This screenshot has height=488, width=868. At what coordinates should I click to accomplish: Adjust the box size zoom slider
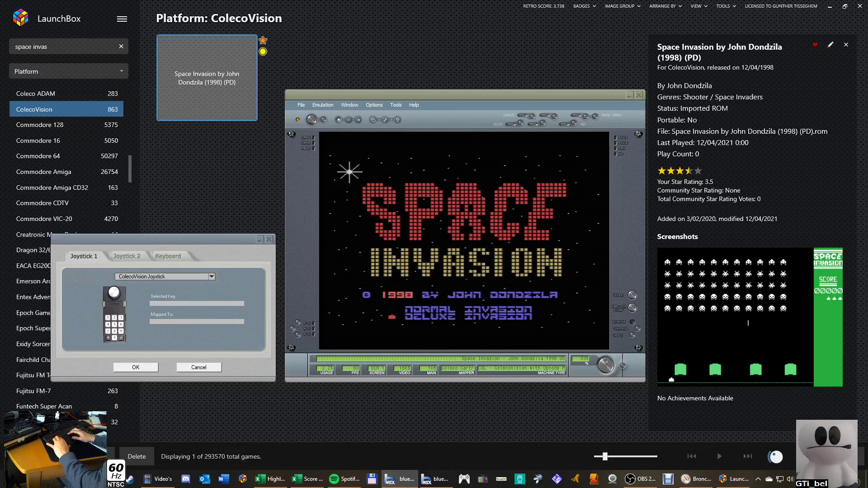click(x=605, y=456)
